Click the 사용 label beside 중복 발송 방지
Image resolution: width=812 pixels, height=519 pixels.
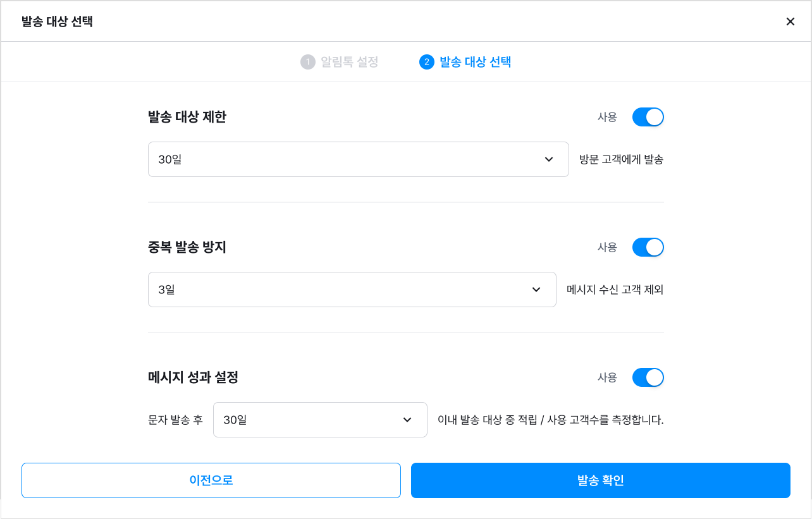click(x=607, y=247)
